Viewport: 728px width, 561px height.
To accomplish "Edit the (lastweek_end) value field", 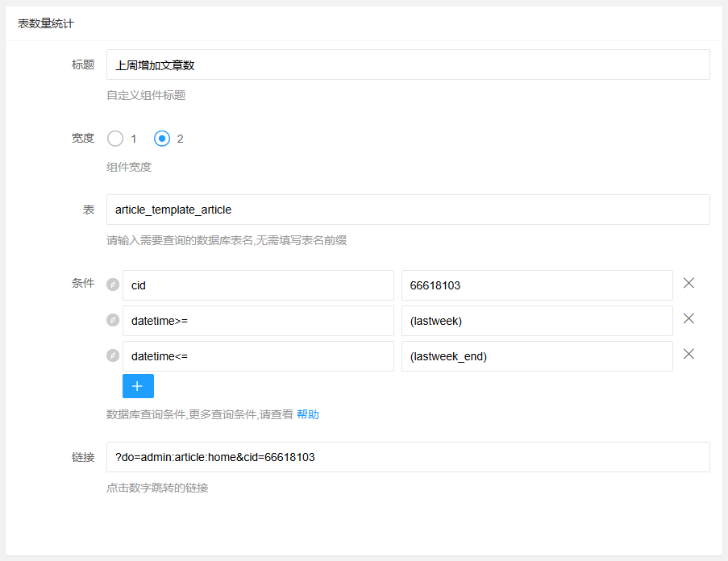I will click(x=537, y=356).
